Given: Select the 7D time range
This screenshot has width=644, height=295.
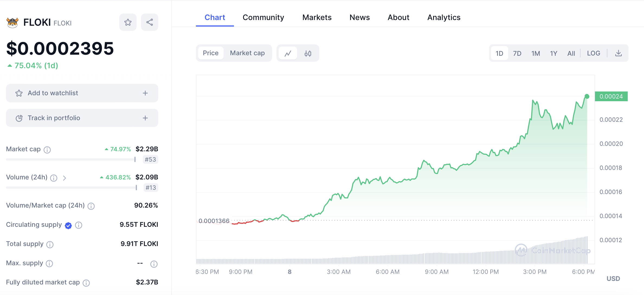Looking at the screenshot, I should coord(517,53).
